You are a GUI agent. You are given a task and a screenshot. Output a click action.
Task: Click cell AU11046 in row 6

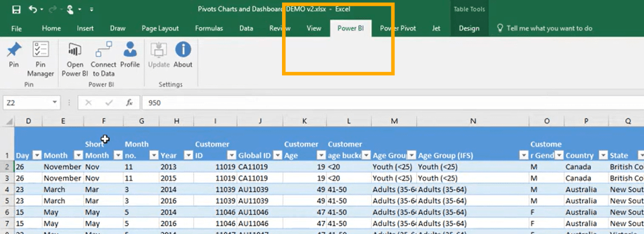(260, 212)
